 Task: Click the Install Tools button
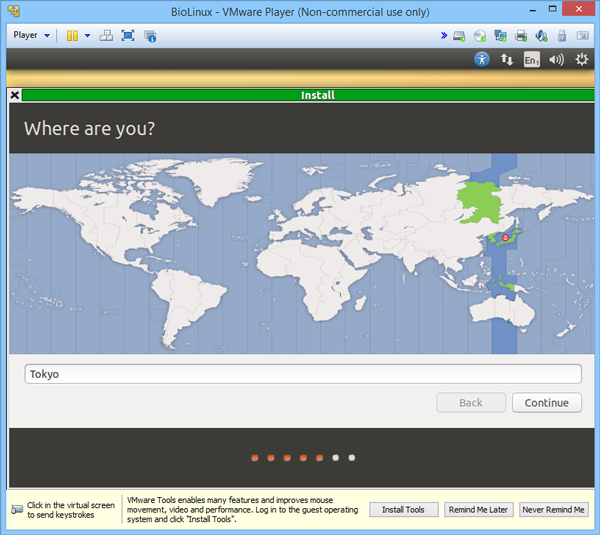(403, 510)
